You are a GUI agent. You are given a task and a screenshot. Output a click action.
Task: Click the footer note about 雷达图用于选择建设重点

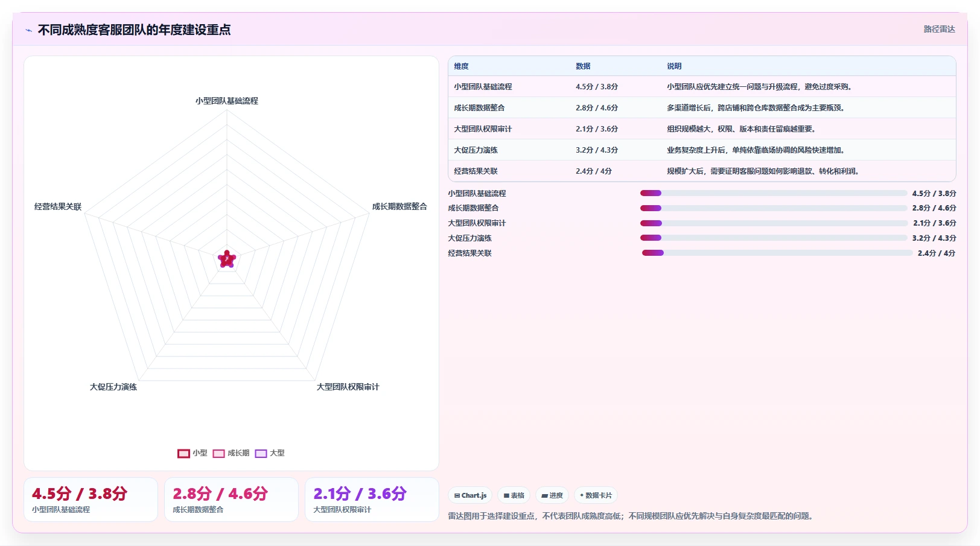click(x=630, y=516)
